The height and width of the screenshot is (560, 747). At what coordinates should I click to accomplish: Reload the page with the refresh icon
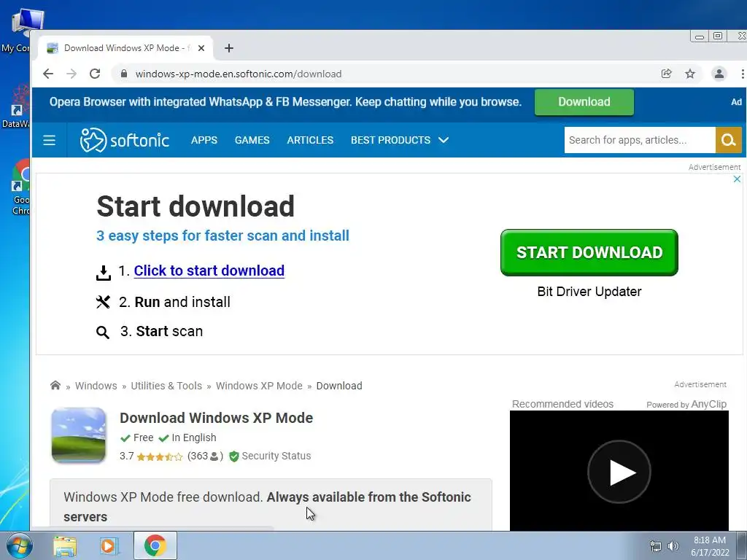(x=95, y=74)
